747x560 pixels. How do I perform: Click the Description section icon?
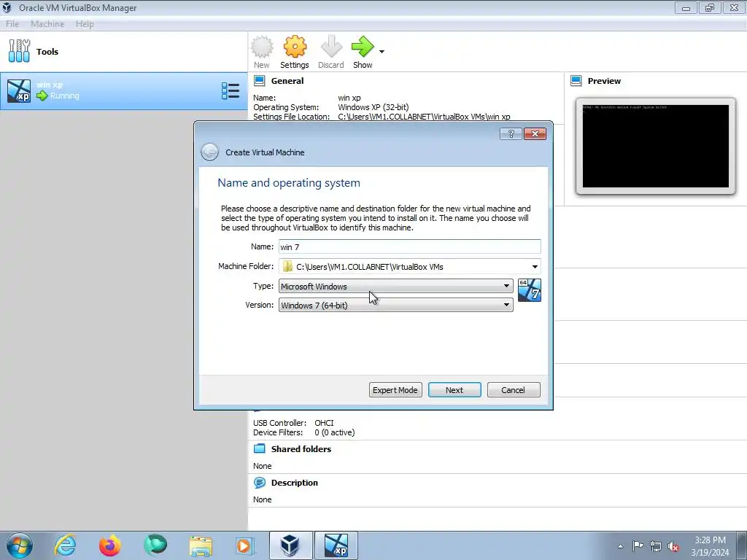(x=260, y=483)
